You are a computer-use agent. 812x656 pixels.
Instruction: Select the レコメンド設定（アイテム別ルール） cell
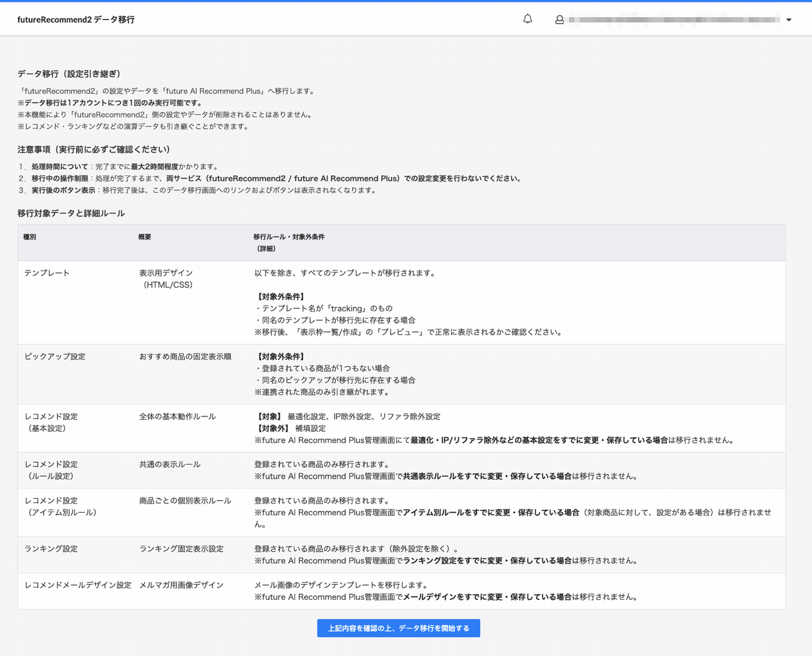[x=62, y=506]
